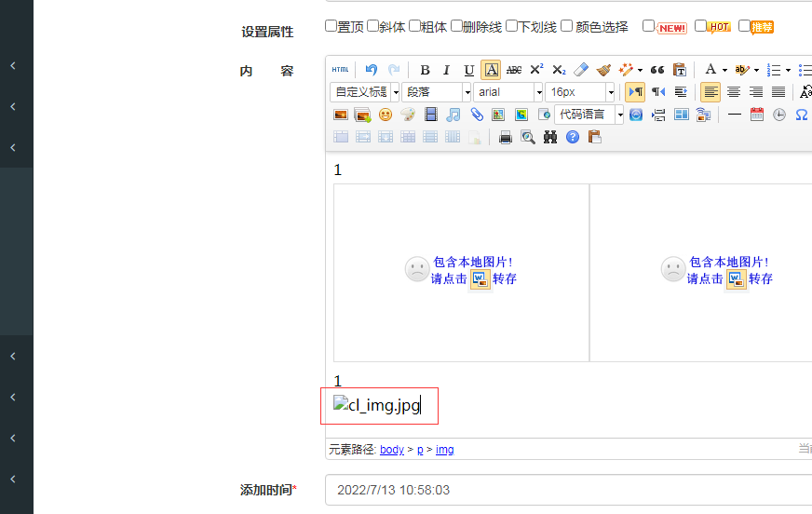This screenshot has height=514, width=812.
Task: Check the 粗体 attribute box
Action: (x=414, y=26)
